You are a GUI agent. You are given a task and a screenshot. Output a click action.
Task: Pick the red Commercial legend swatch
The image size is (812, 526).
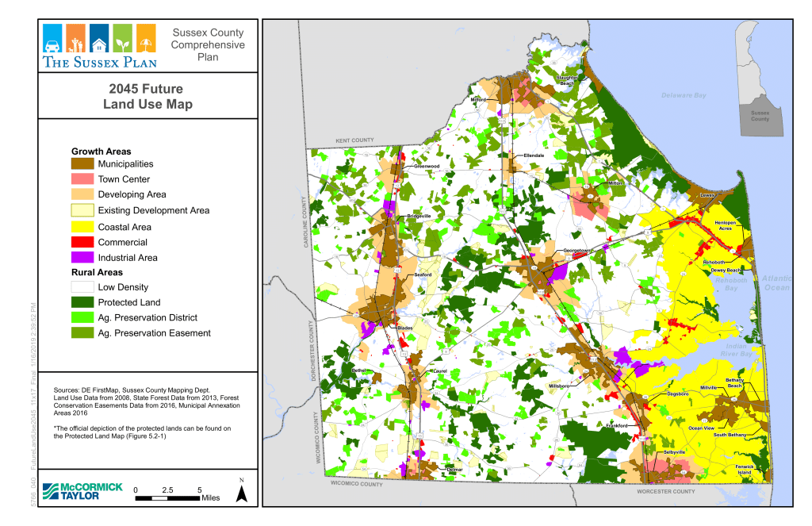(82, 242)
